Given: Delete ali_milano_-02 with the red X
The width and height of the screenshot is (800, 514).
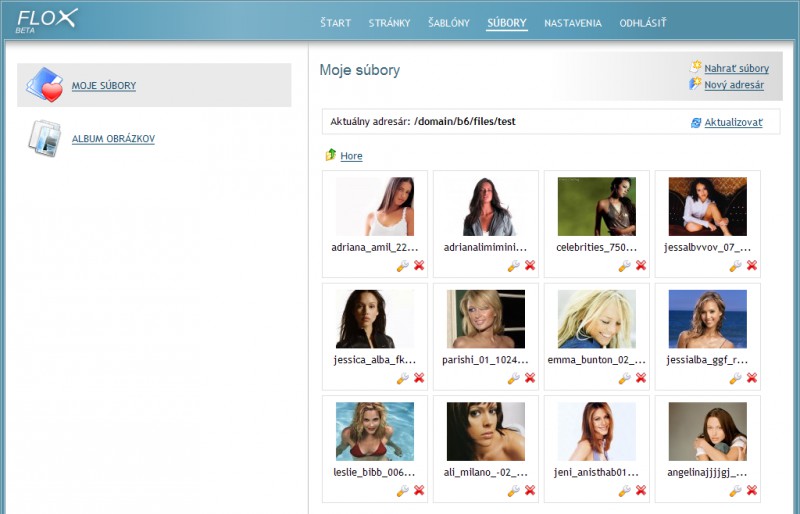Looking at the screenshot, I should click(530, 491).
